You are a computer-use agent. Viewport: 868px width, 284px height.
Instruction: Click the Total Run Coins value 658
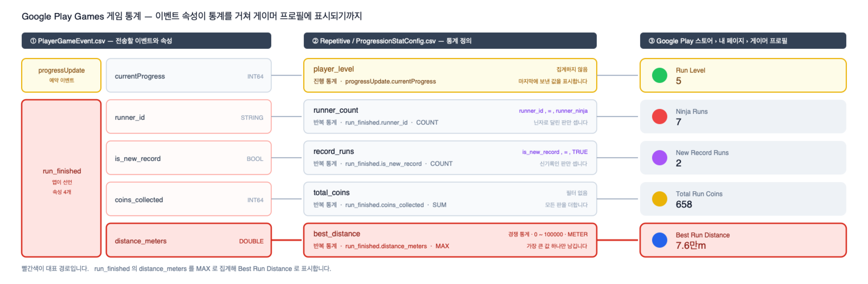684,204
